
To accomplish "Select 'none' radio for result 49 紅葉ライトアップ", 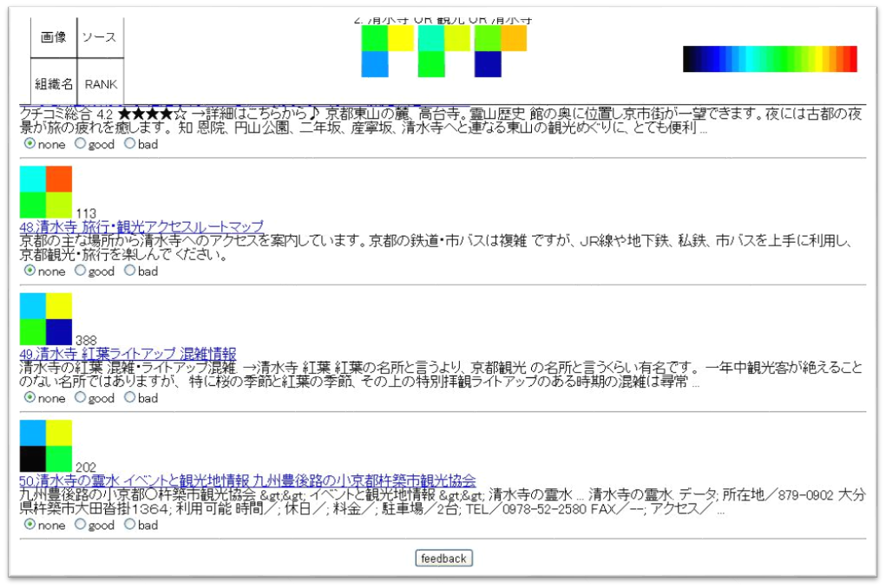I will [30, 397].
